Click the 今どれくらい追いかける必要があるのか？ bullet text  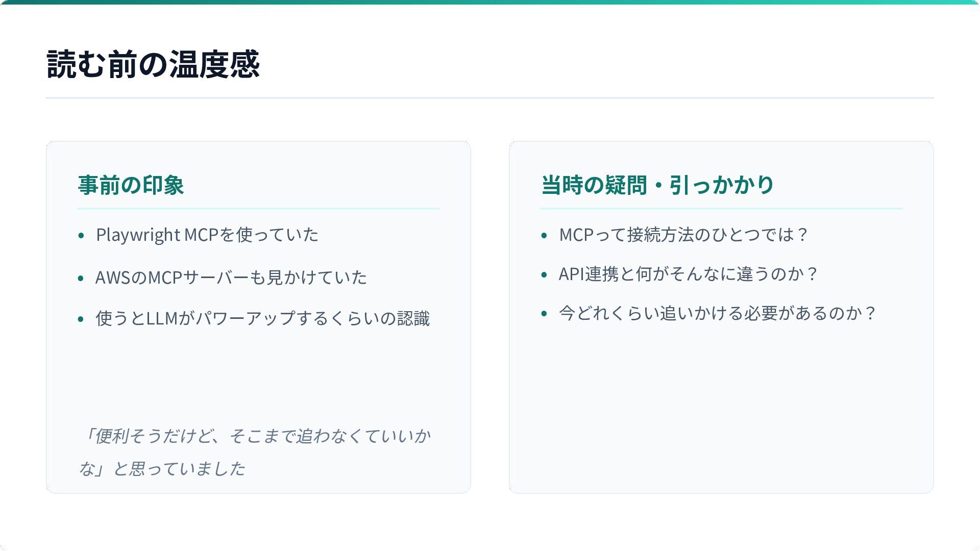(x=717, y=313)
